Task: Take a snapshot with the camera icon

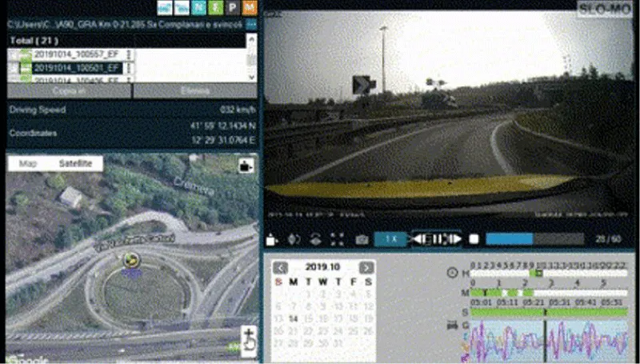Action: click(362, 239)
